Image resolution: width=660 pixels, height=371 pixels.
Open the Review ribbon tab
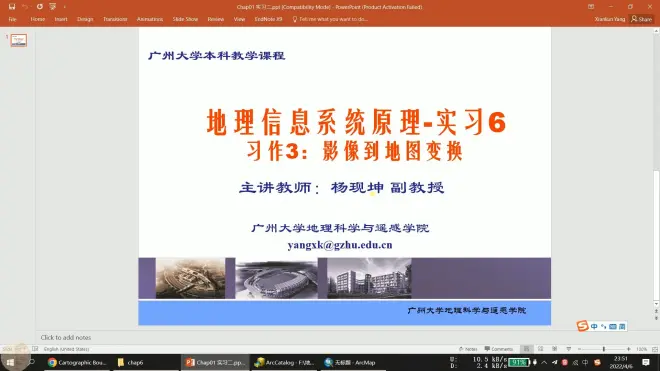[x=216, y=19]
